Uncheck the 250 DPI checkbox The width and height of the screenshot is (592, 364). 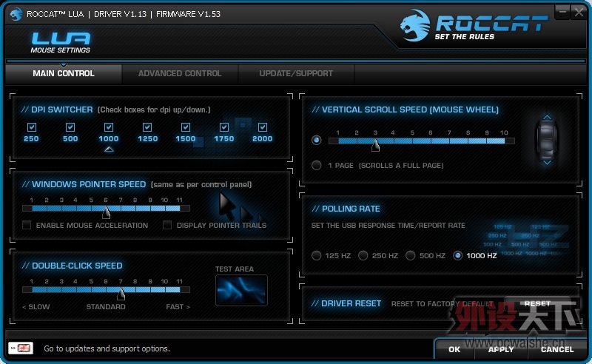click(32, 127)
